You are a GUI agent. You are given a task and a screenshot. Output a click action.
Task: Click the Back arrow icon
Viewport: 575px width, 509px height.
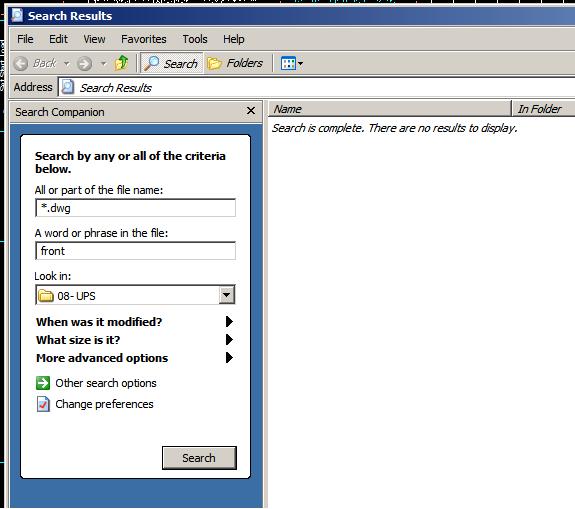coord(21,63)
